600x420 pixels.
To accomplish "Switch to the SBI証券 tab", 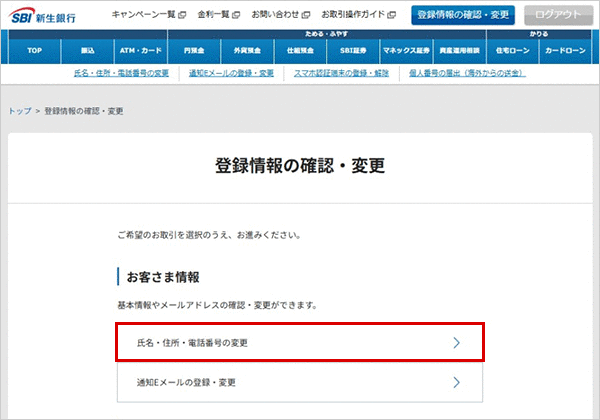I will point(353,50).
